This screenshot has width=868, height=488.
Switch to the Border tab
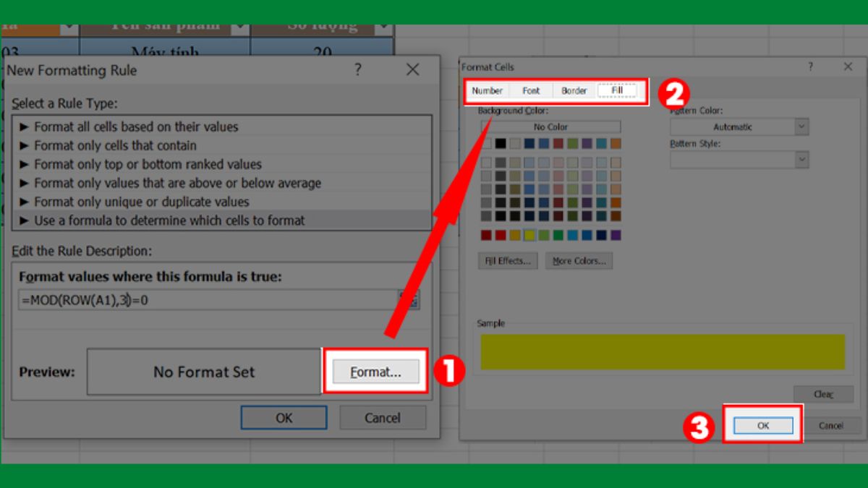pos(574,90)
